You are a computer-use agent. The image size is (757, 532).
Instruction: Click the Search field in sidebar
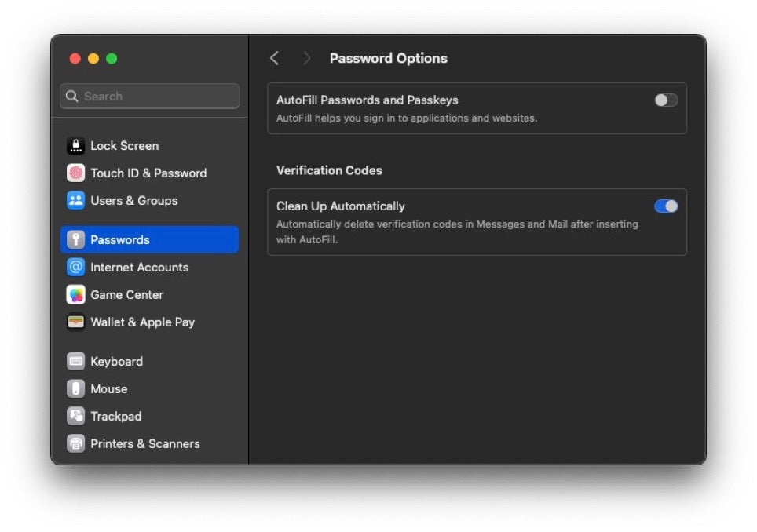point(157,97)
